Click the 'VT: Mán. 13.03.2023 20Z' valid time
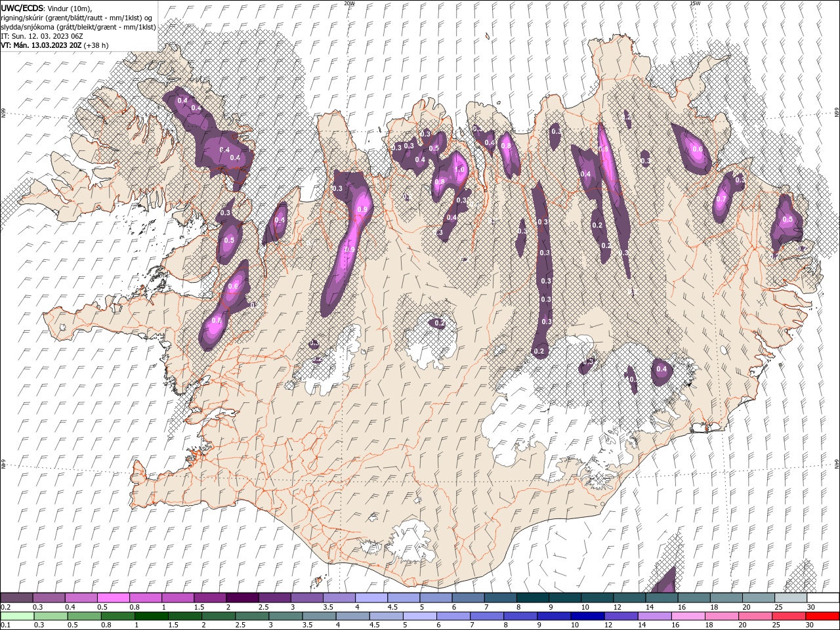 (41, 45)
